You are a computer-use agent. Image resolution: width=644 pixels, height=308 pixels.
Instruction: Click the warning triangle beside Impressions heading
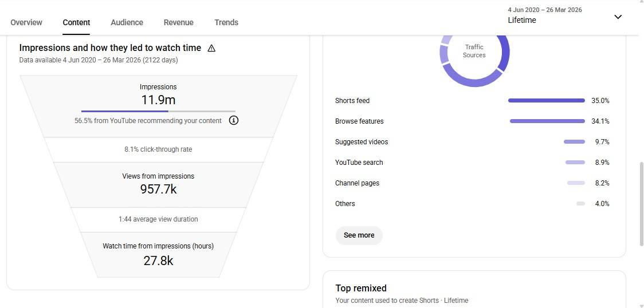pos(211,48)
